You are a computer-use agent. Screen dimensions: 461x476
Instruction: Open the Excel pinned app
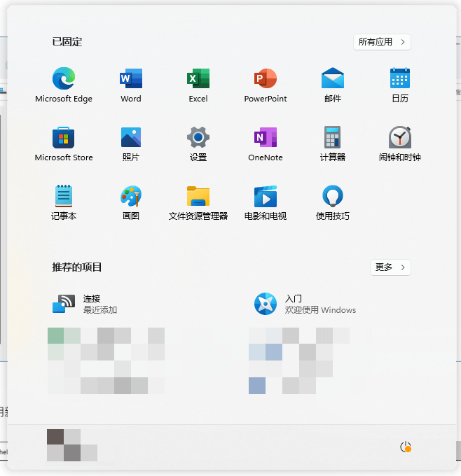[x=198, y=78]
